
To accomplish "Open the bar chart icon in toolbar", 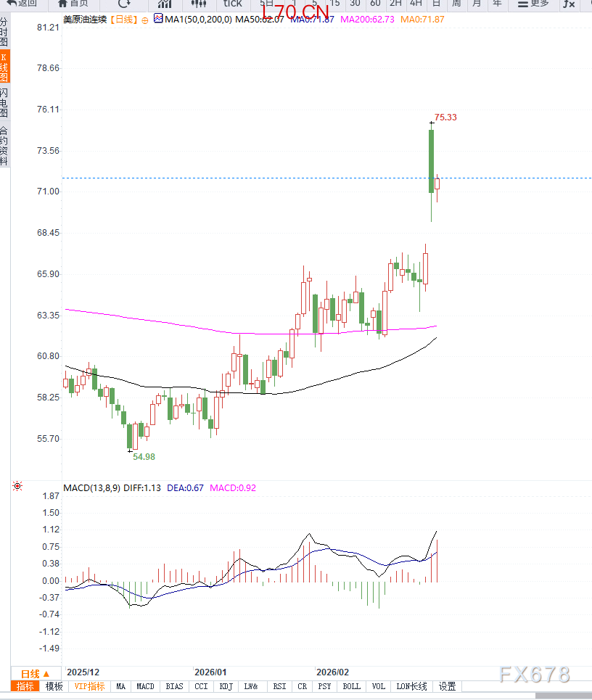I will (x=165, y=4).
